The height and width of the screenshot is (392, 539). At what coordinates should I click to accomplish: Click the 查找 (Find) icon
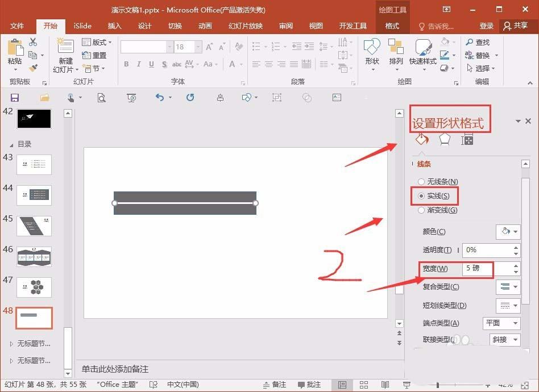click(478, 41)
